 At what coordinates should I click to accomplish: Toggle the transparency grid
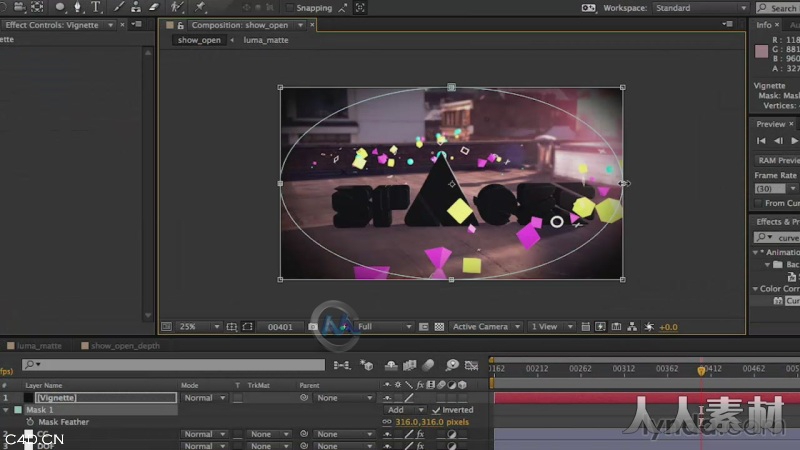click(439, 327)
